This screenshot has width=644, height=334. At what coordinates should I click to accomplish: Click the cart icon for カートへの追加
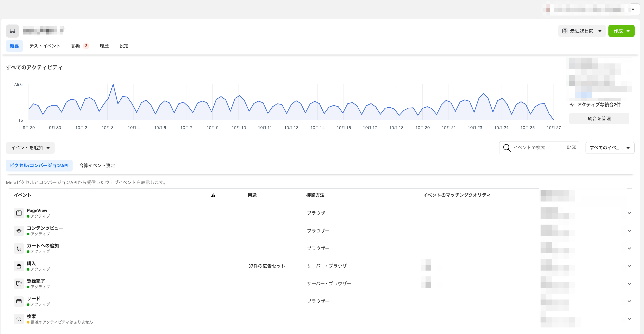coord(19,248)
